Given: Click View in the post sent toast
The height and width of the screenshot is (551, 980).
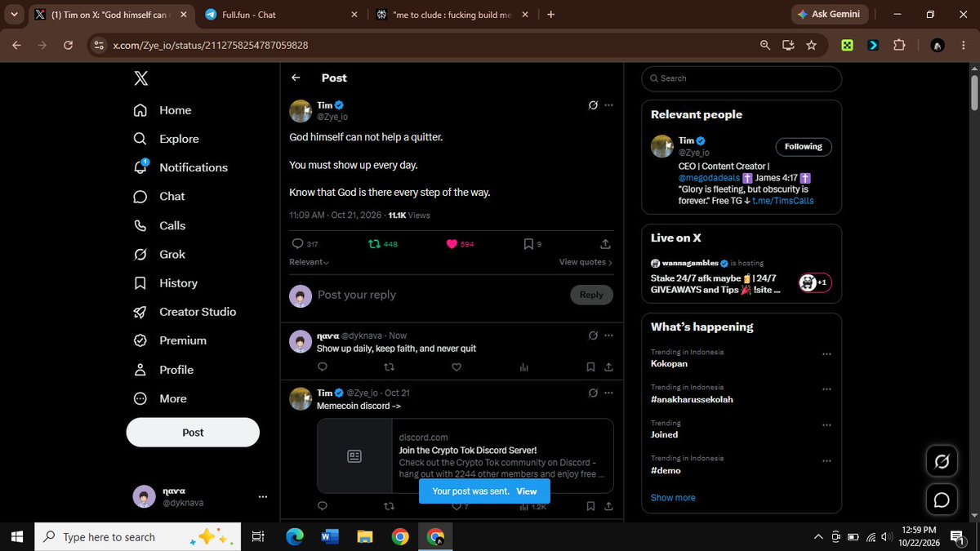Looking at the screenshot, I should tap(527, 491).
